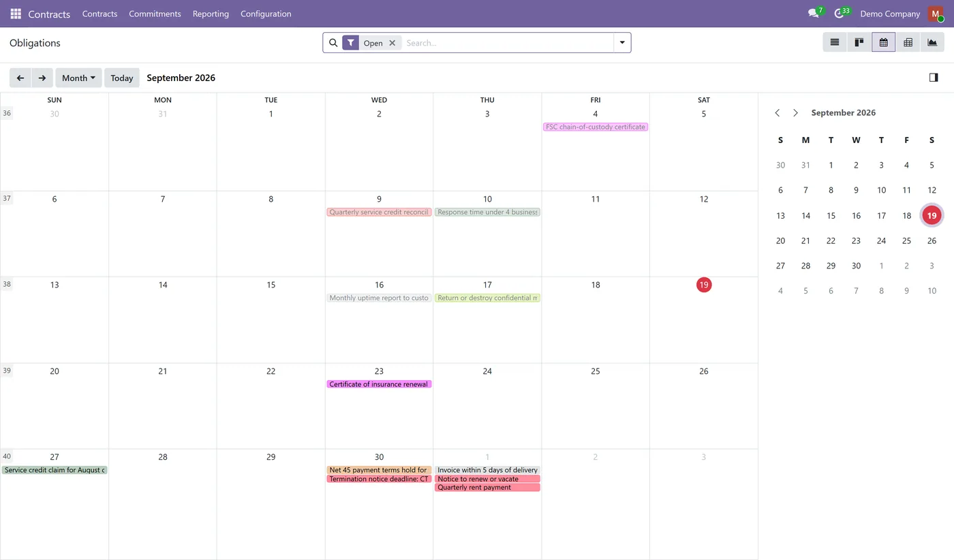The height and width of the screenshot is (560, 954).
Task: Open the FSC chain-of-custody certificate event
Action: click(x=596, y=127)
